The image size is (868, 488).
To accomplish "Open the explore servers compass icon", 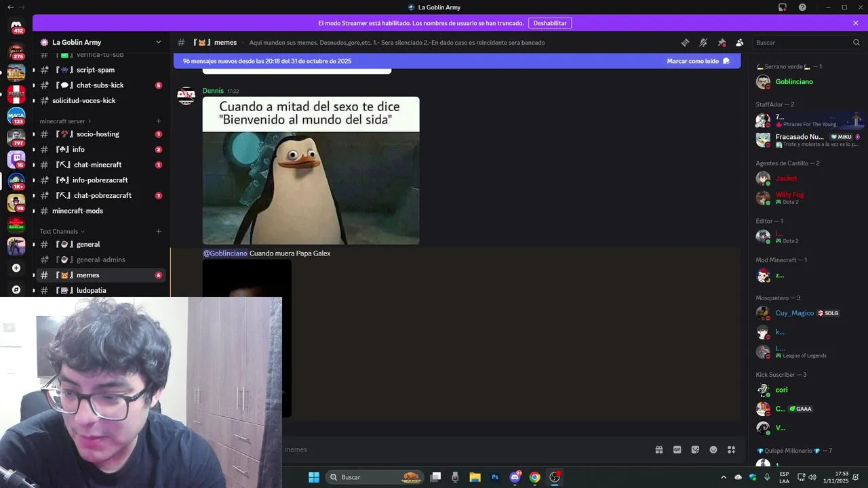I will [x=16, y=289].
